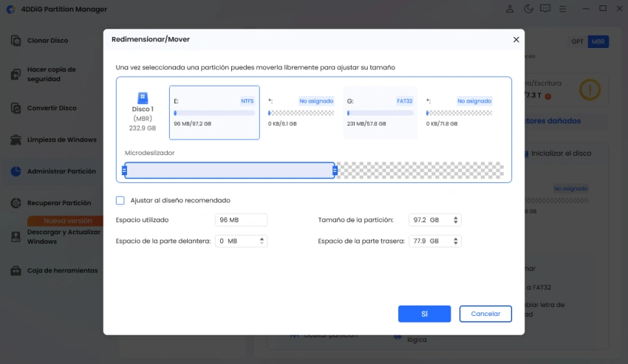Select the 71.8 GB unallocated partition

point(460,112)
